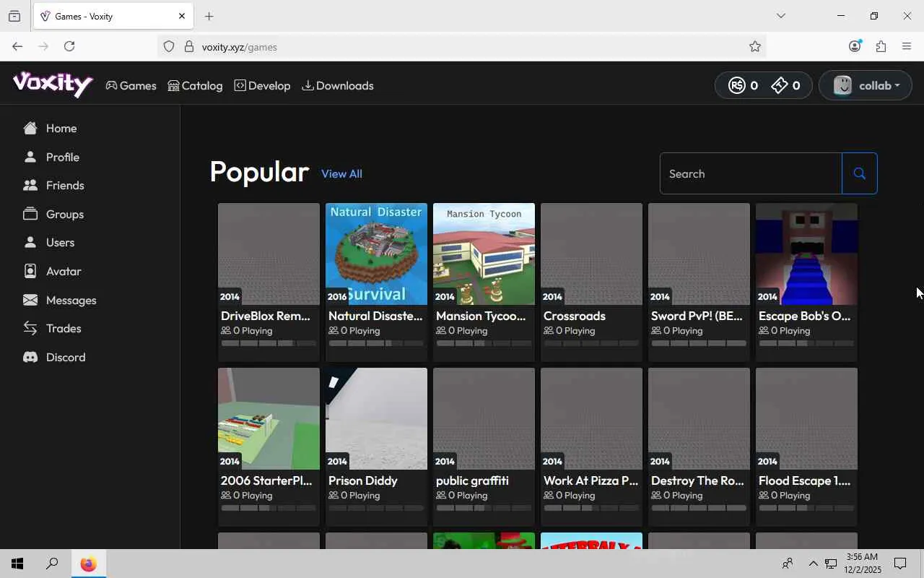
Task: Open the Mansion Tycoon game thumbnail
Action: coord(484,254)
